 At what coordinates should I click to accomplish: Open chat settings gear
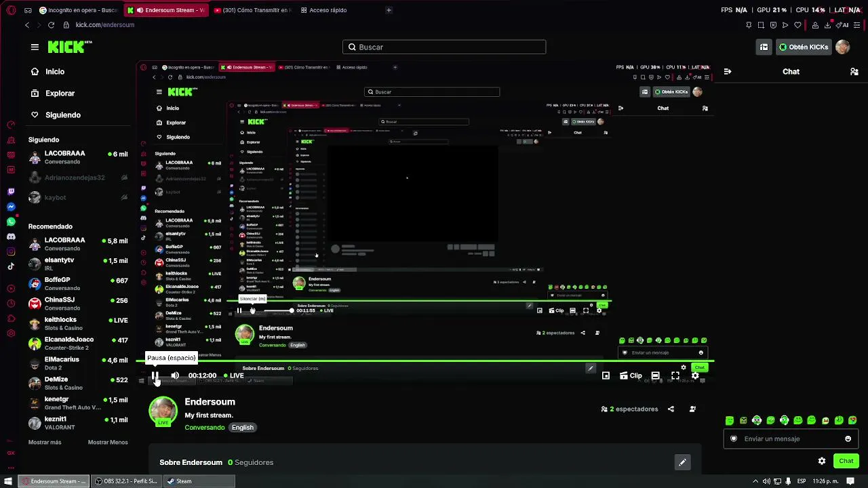click(x=822, y=461)
